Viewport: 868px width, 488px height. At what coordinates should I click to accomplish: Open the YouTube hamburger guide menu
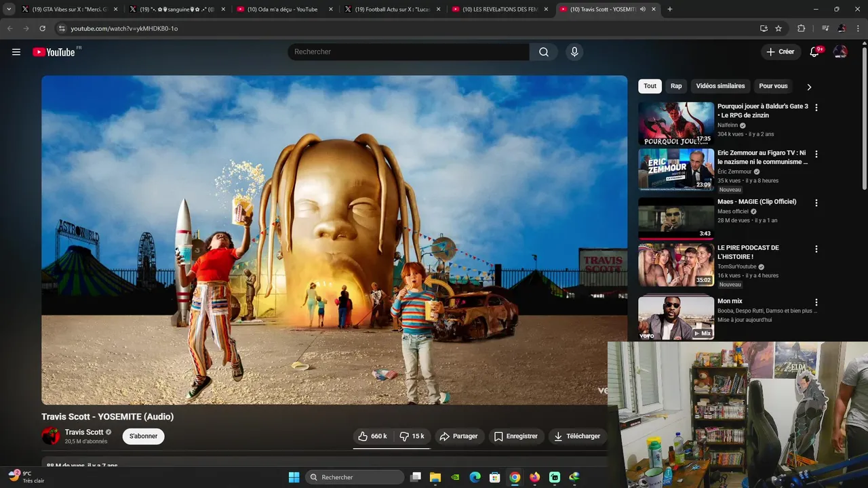[x=16, y=52]
